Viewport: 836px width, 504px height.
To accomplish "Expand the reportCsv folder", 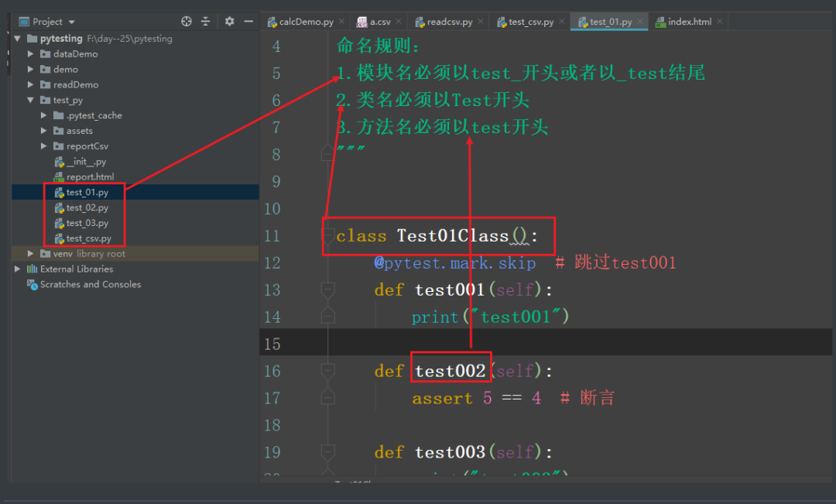I will coord(43,146).
